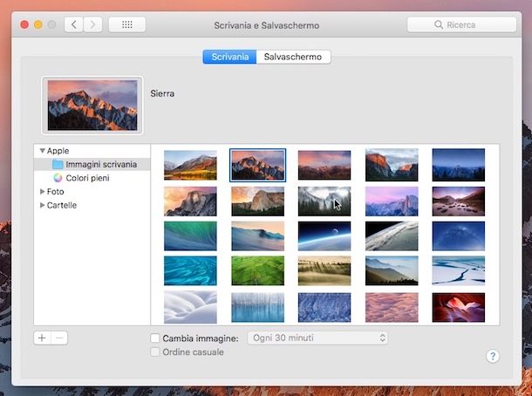Collapse the Apple disclosure triangle
This screenshot has width=532, height=396.
click(42, 151)
